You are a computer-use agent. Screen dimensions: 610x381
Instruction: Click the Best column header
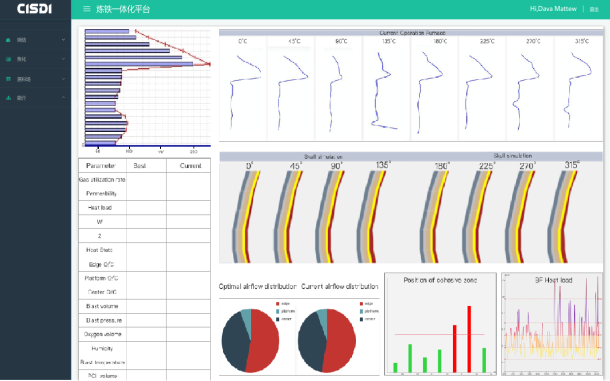coord(139,166)
